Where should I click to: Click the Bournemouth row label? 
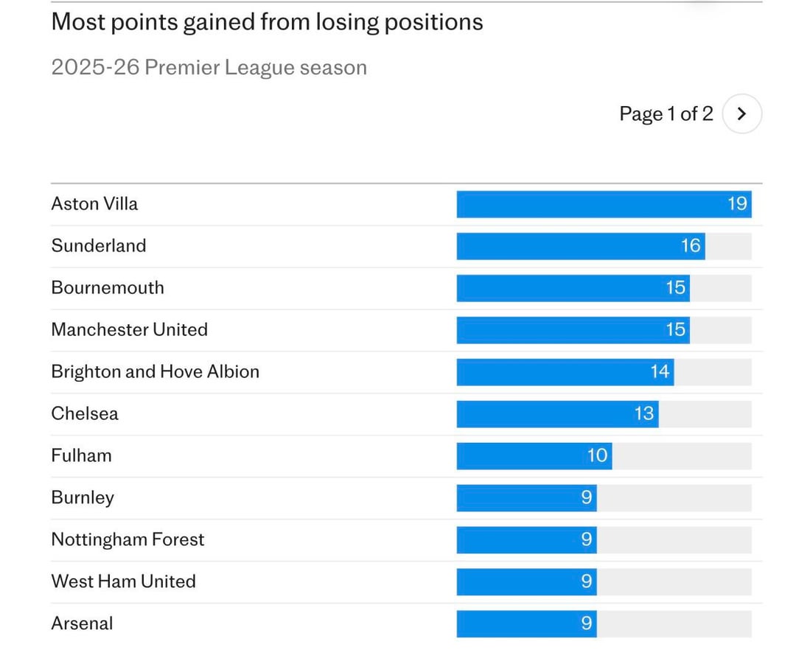(x=108, y=288)
